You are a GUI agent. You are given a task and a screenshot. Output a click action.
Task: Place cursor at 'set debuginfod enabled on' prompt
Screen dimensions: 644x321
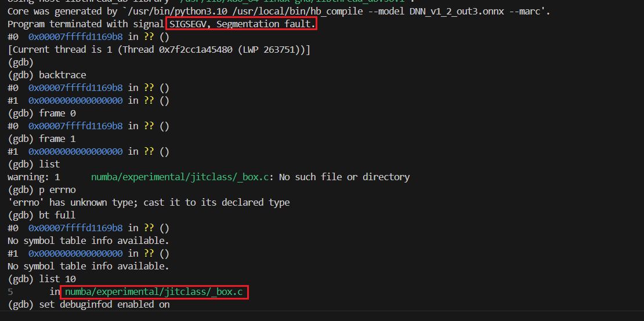[104, 304]
